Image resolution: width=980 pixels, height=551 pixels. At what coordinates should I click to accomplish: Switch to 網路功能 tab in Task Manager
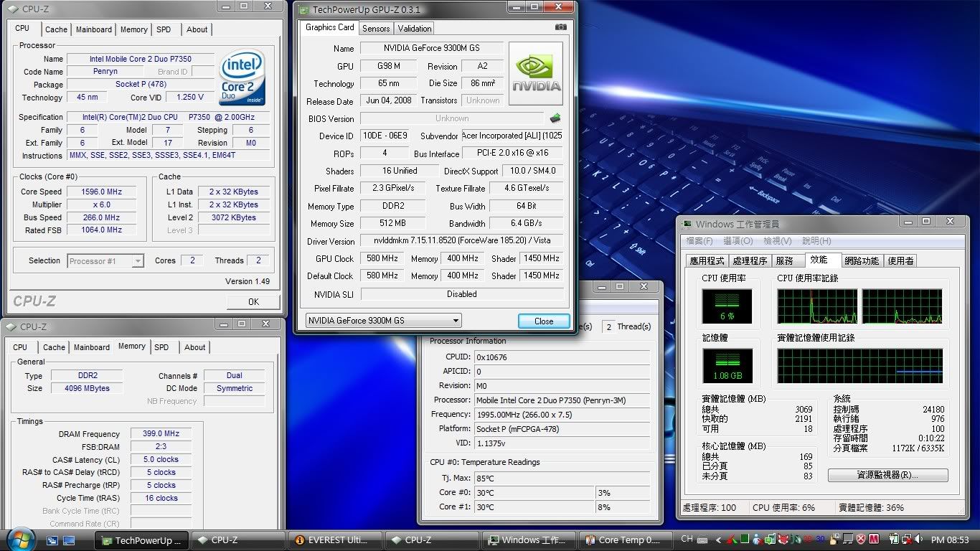coord(862,261)
